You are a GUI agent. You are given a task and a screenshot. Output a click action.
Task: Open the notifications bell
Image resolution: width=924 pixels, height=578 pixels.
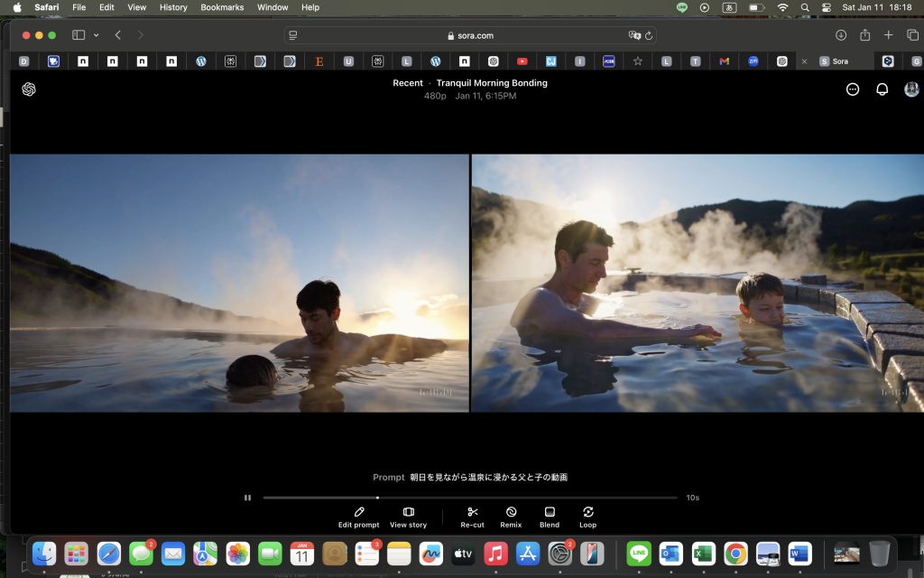[882, 89]
